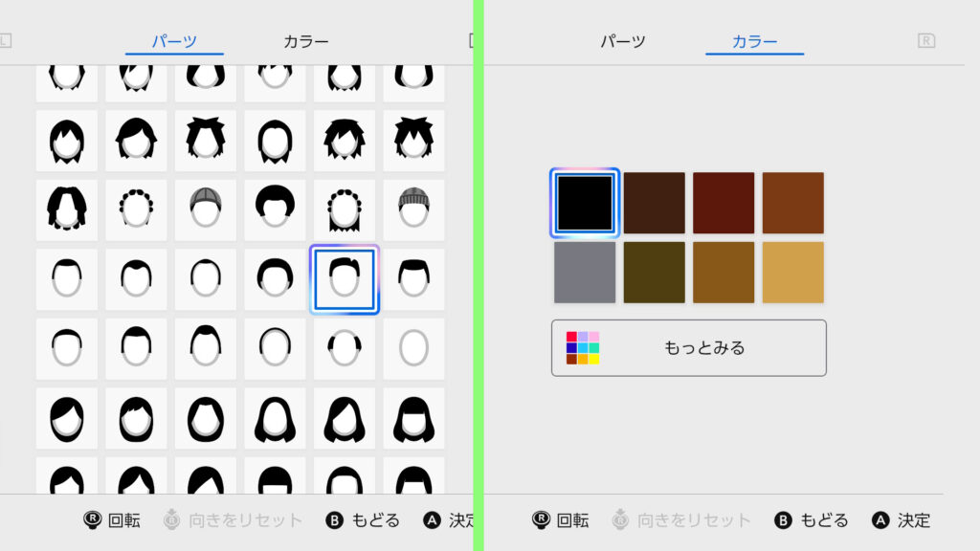Open パーツ tab in right panel
The width and height of the screenshot is (980, 551).
[x=623, y=42]
